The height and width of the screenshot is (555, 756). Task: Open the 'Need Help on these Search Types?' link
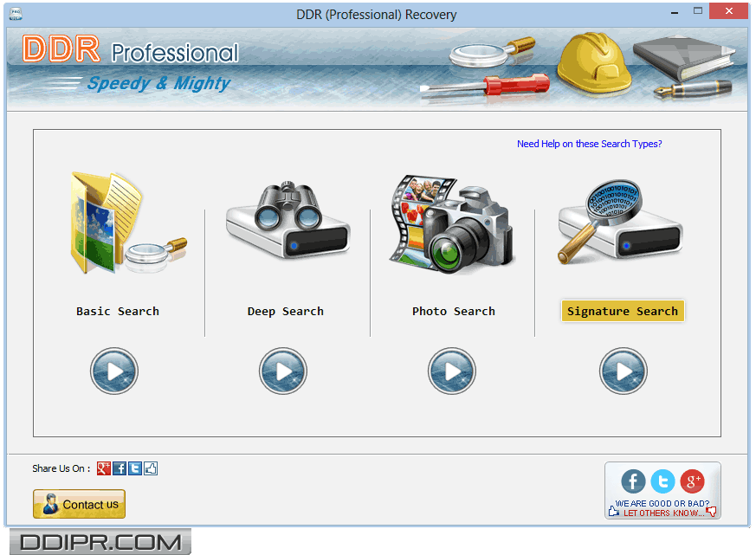point(589,144)
